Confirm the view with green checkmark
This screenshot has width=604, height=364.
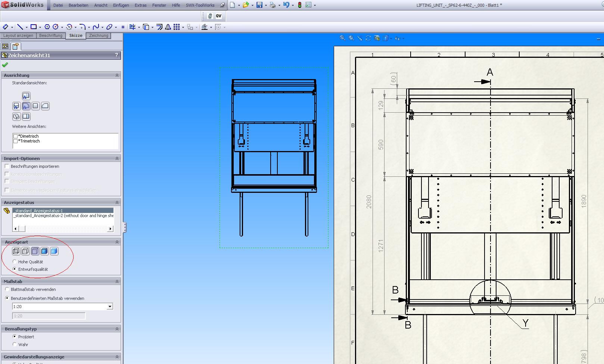[5, 65]
